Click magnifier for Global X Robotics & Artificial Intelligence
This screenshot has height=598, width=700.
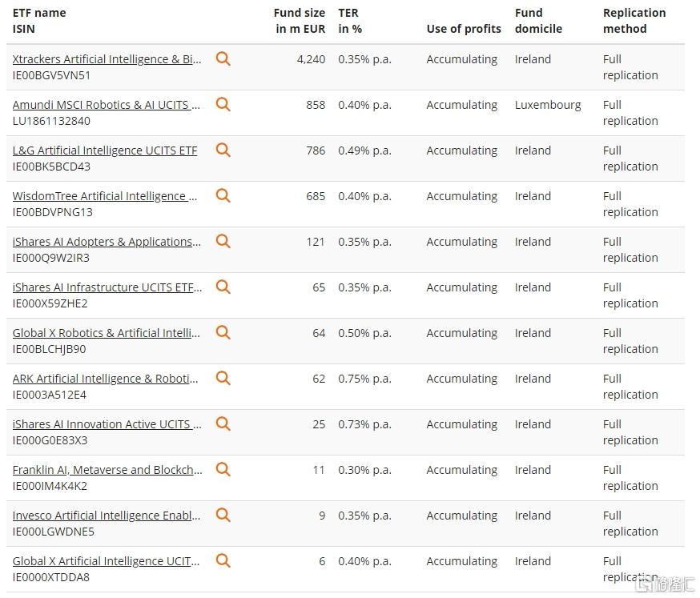(223, 332)
